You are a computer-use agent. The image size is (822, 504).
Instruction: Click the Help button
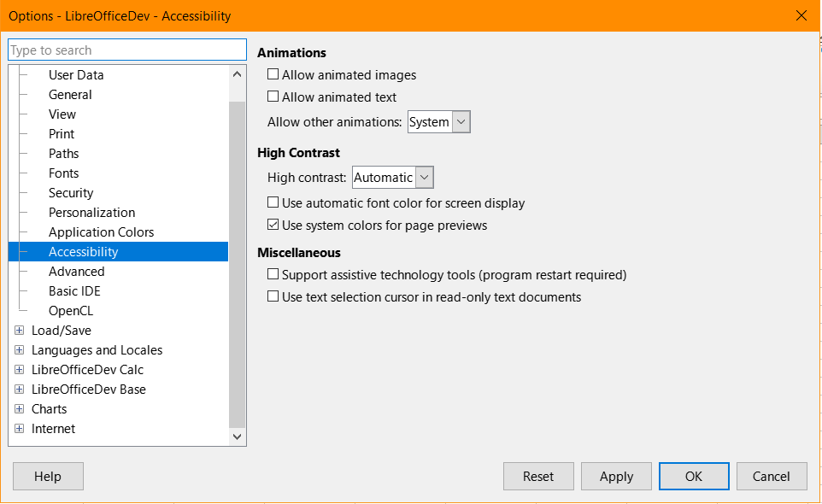[48, 476]
